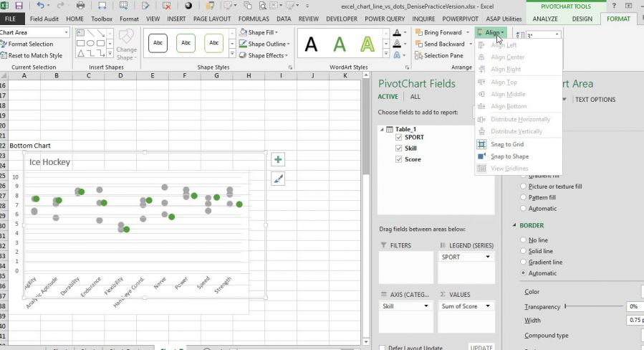Select the No line border option
The image size is (644, 350).
coord(523,240)
